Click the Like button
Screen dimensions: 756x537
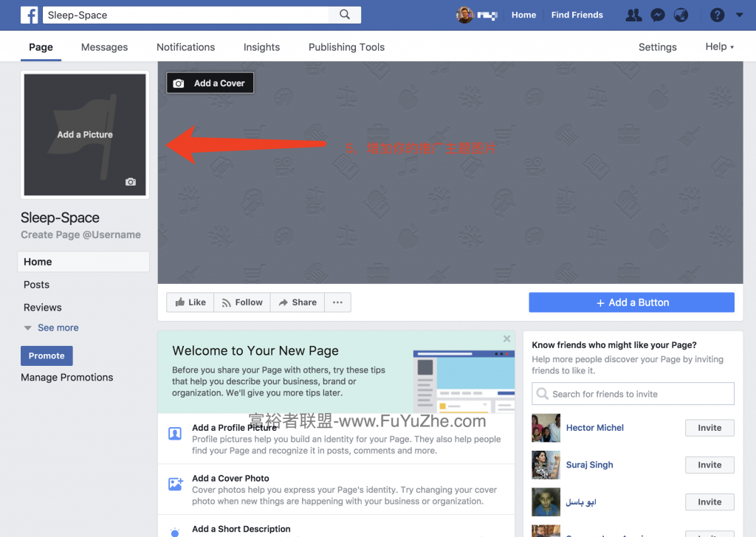pyautogui.click(x=190, y=302)
